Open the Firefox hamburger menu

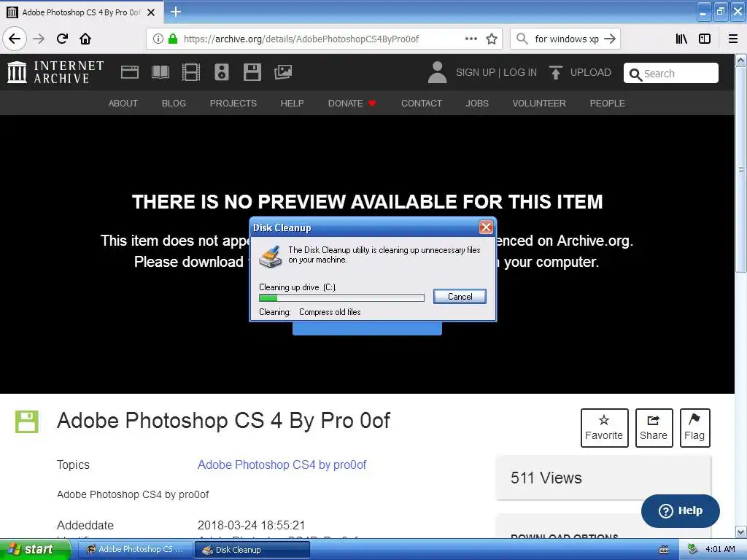point(733,39)
